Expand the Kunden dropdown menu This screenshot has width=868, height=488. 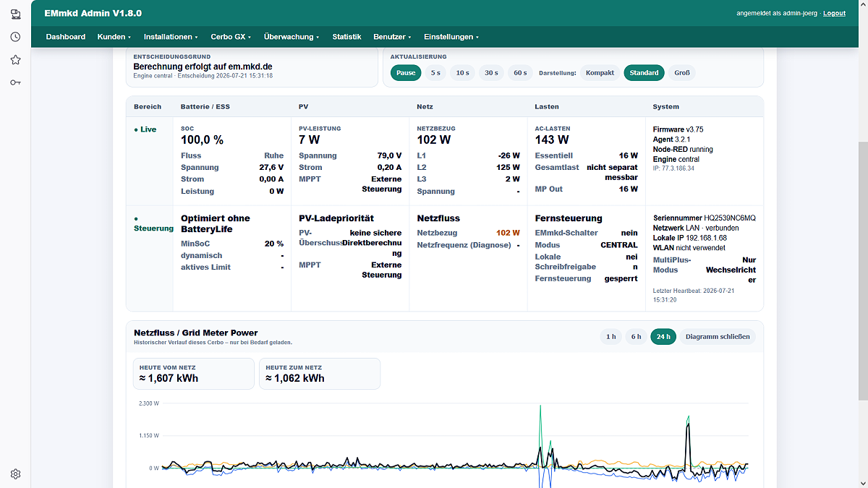coord(114,37)
